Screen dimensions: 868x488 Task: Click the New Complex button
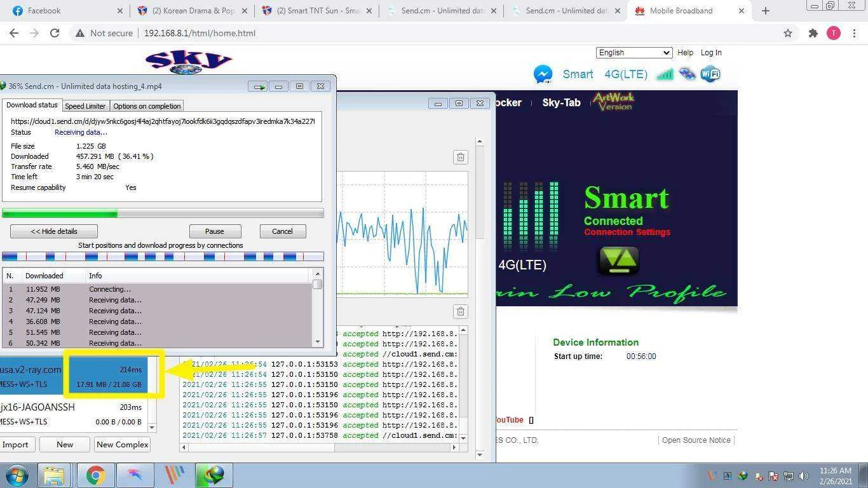pyautogui.click(x=122, y=445)
